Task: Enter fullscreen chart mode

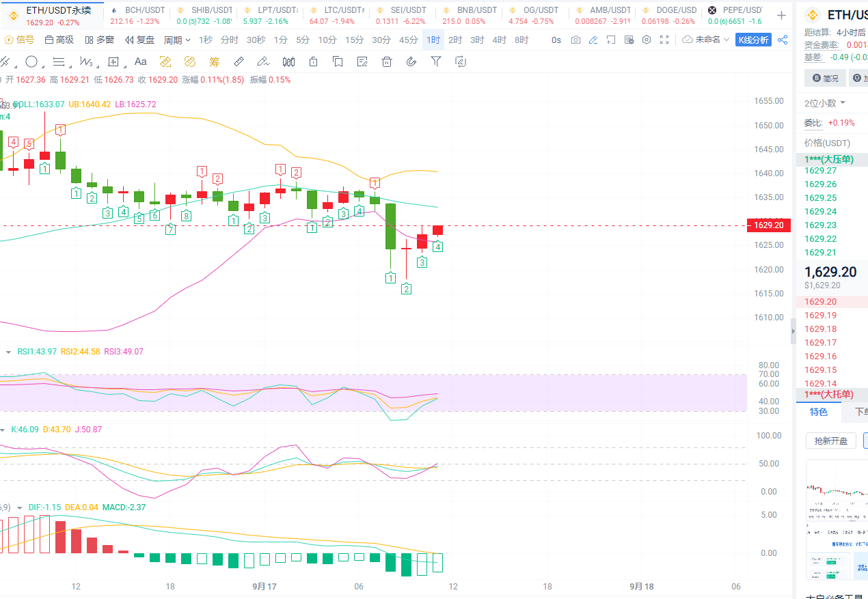Action: 664,40
